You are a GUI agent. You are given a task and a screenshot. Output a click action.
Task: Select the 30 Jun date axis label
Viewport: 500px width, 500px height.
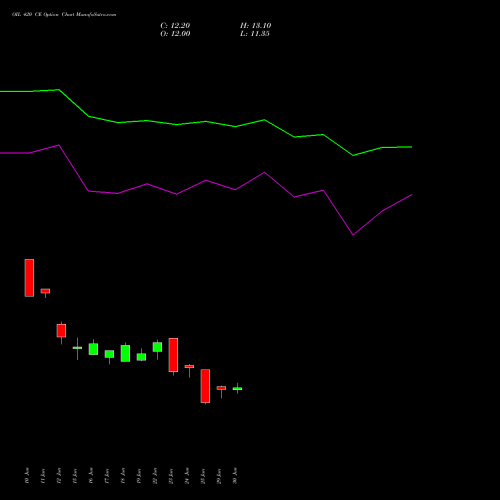pos(235,476)
